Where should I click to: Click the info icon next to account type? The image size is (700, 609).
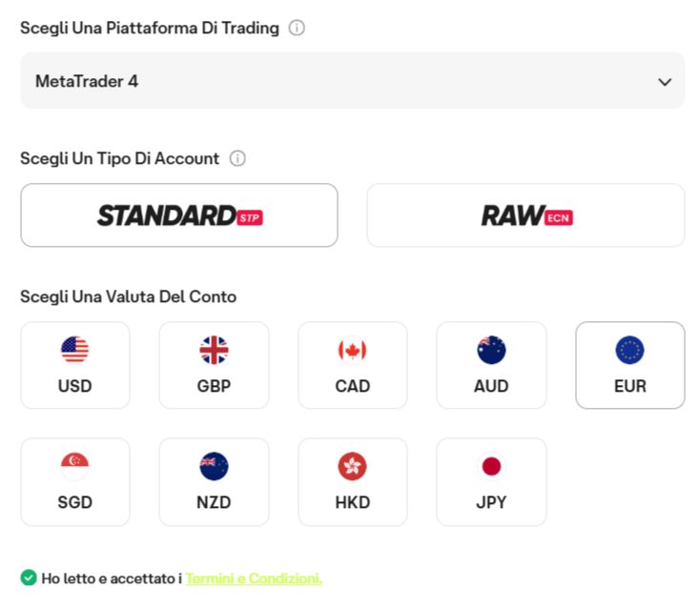point(237,159)
